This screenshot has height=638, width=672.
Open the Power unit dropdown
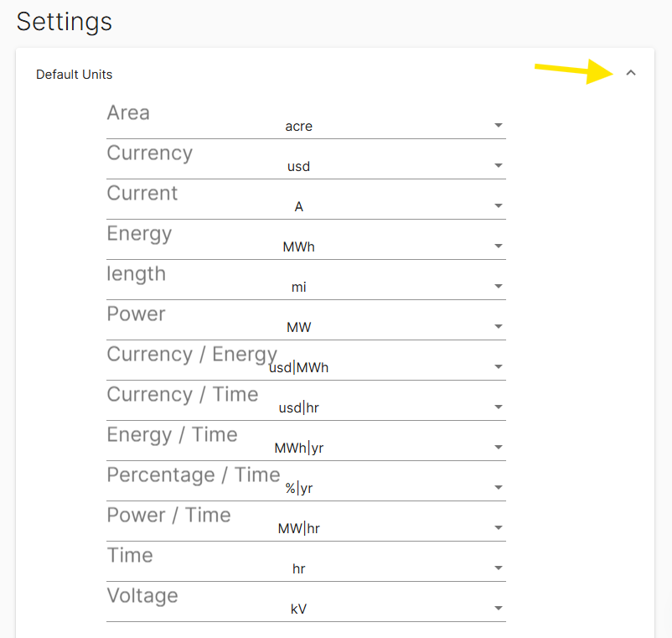[498, 326]
